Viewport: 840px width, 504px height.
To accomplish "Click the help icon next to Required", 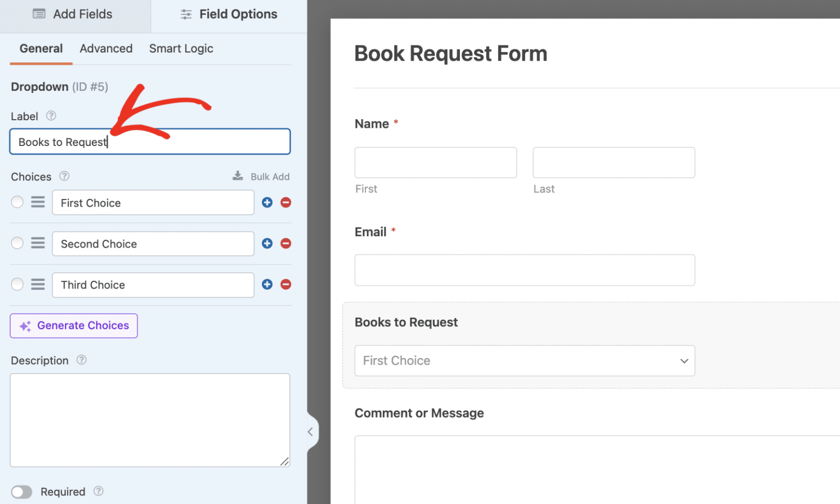I will pyautogui.click(x=98, y=491).
